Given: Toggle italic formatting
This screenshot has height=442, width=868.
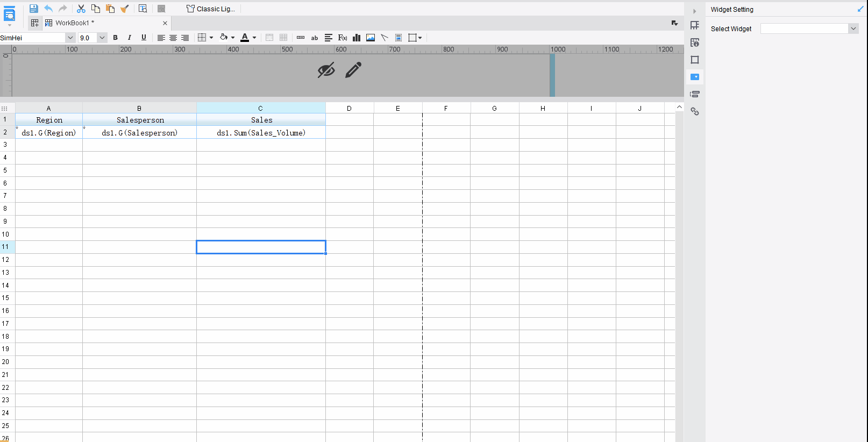Looking at the screenshot, I should coord(129,38).
